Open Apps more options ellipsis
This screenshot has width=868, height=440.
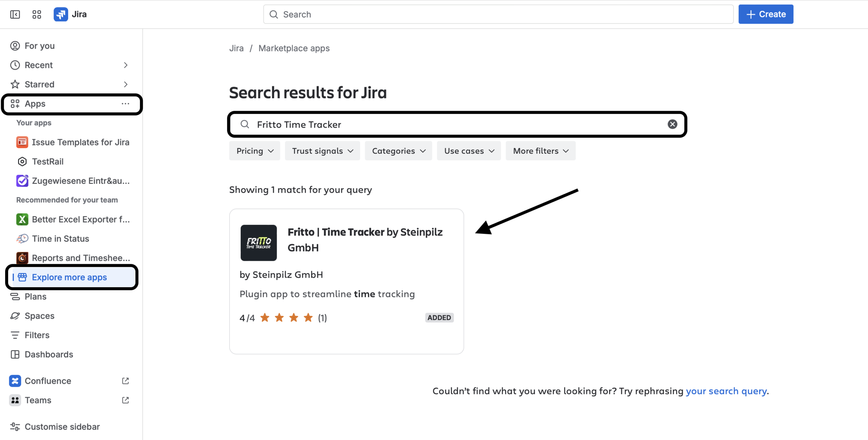(x=125, y=104)
